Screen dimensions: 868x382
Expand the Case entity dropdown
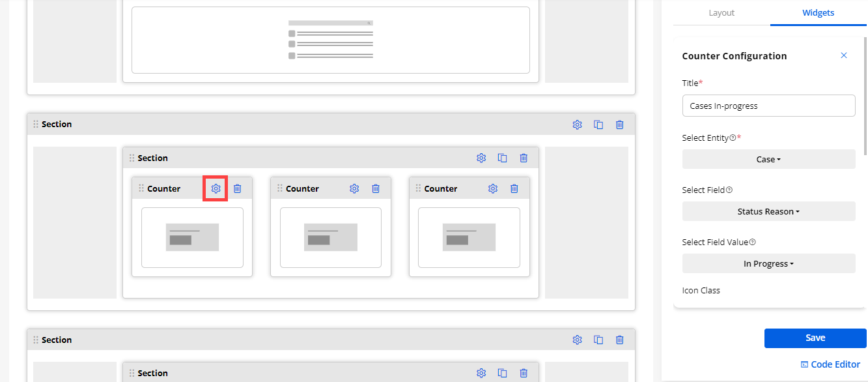click(x=768, y=160)
